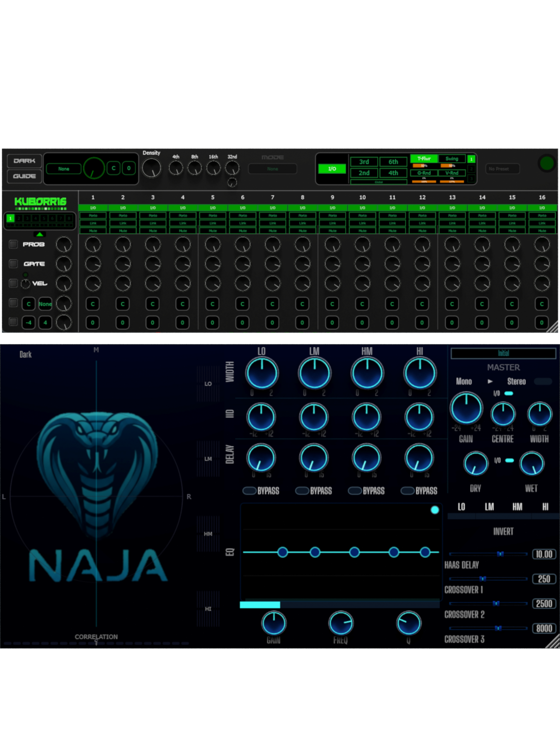Screen dimensions: 560x737
Task: Open step 1 note C selector
Action: [93, 304]
